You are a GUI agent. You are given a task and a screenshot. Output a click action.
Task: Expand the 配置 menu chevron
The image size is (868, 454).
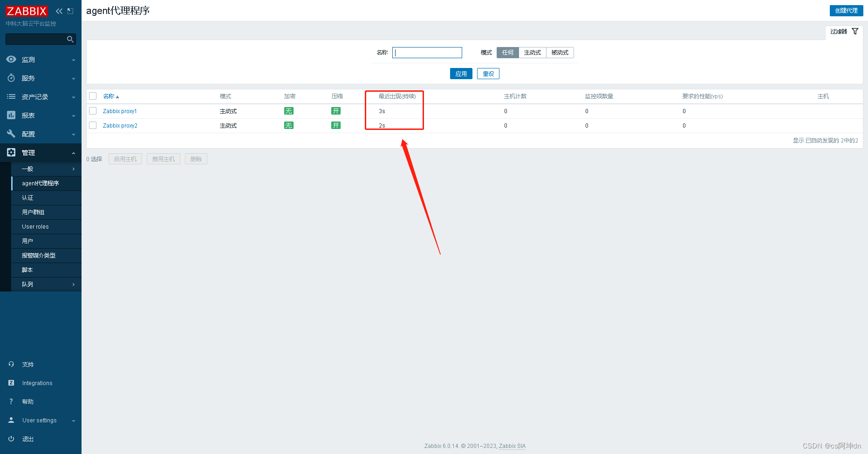(74, 134)
